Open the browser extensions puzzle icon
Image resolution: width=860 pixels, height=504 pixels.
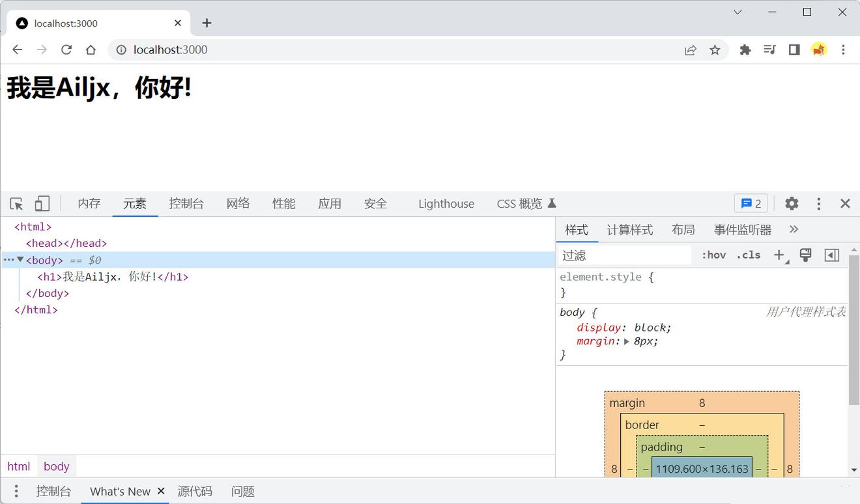click(x=745, y=50)
